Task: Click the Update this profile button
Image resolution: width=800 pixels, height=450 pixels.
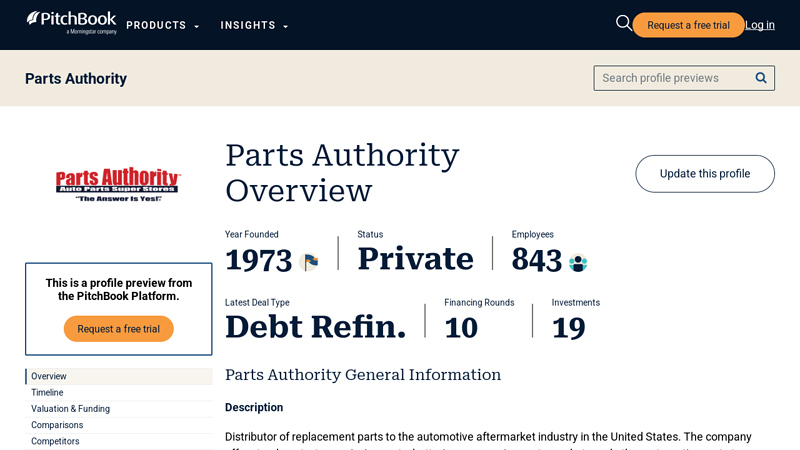Action: coord(705,174)
